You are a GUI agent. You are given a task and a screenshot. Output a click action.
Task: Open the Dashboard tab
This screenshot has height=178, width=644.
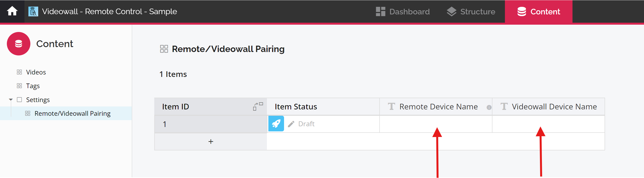(x=403, y=11)
